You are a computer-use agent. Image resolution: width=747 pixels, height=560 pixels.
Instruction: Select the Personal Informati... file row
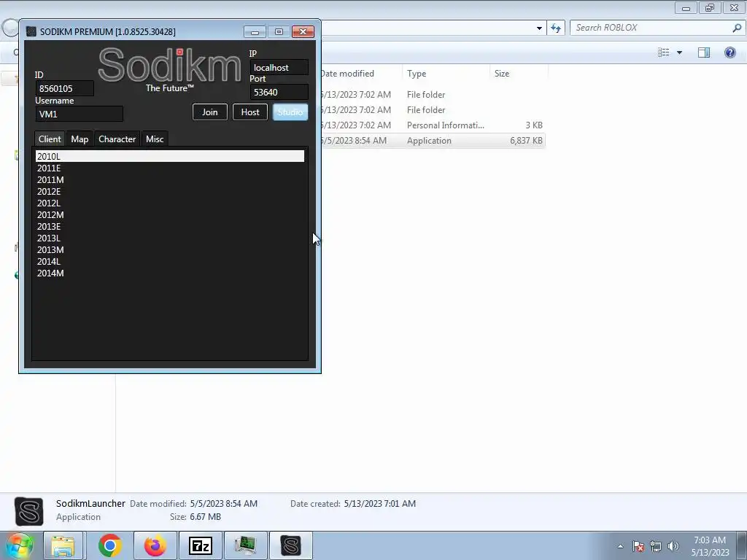[433, 125]
